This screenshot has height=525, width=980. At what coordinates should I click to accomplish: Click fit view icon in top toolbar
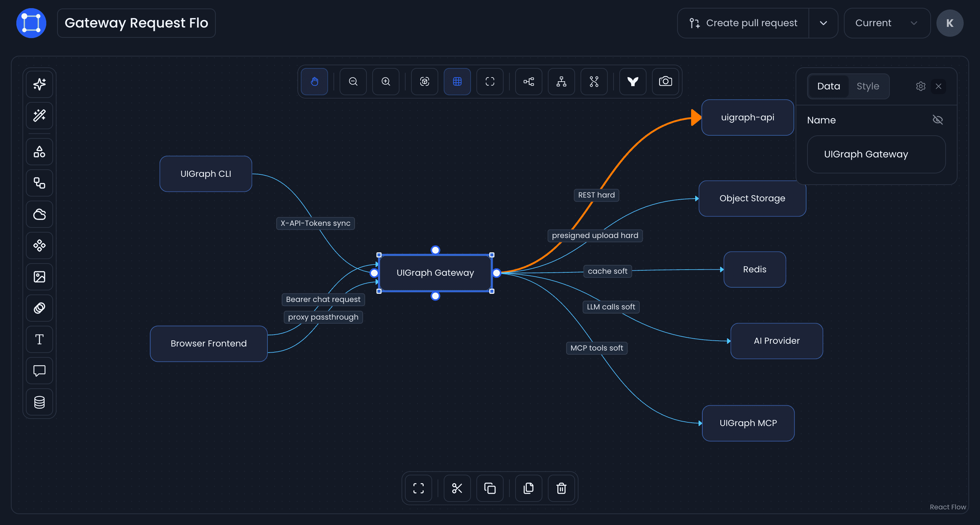(490, 81)
